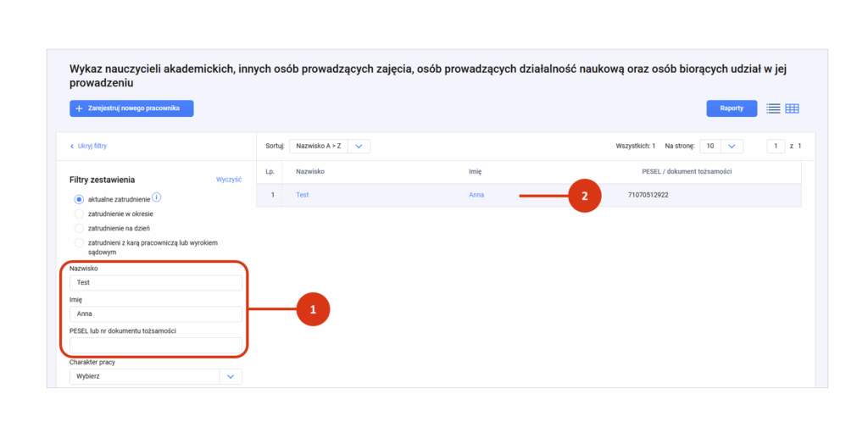The image size is (868, 433).
Task: Open the Raporty button
Action: click(732, 108)
